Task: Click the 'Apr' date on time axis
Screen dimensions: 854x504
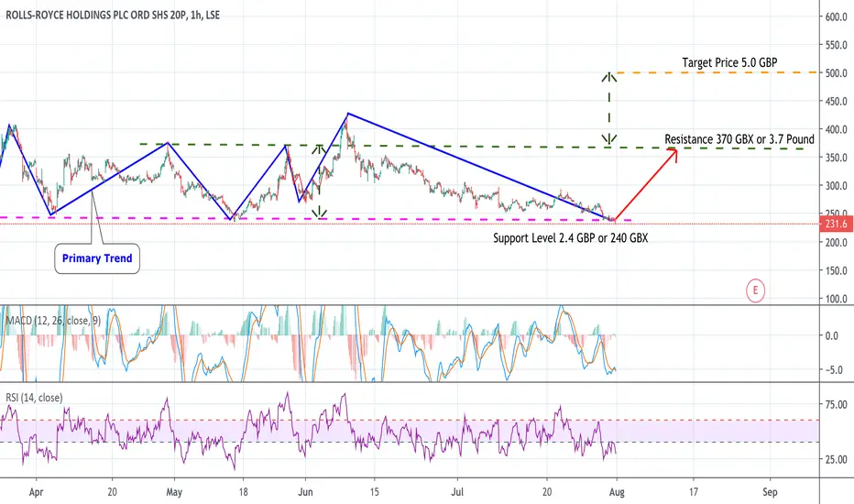Action: point(36,493)
